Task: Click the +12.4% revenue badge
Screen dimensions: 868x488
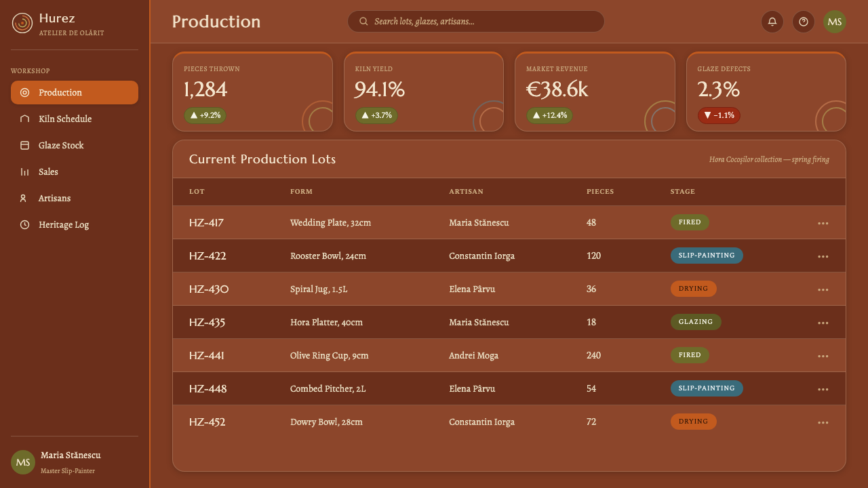Action: click(x=549, y=115)
